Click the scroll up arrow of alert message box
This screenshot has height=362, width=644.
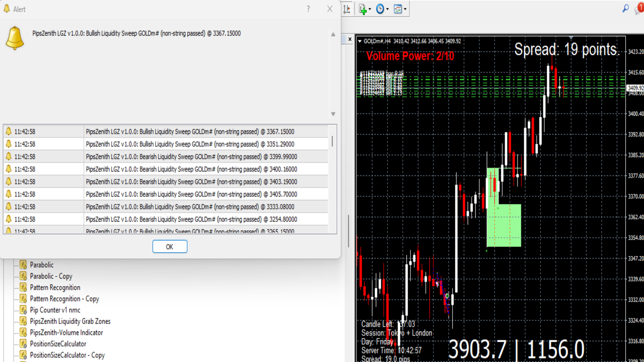pos(333,34)
